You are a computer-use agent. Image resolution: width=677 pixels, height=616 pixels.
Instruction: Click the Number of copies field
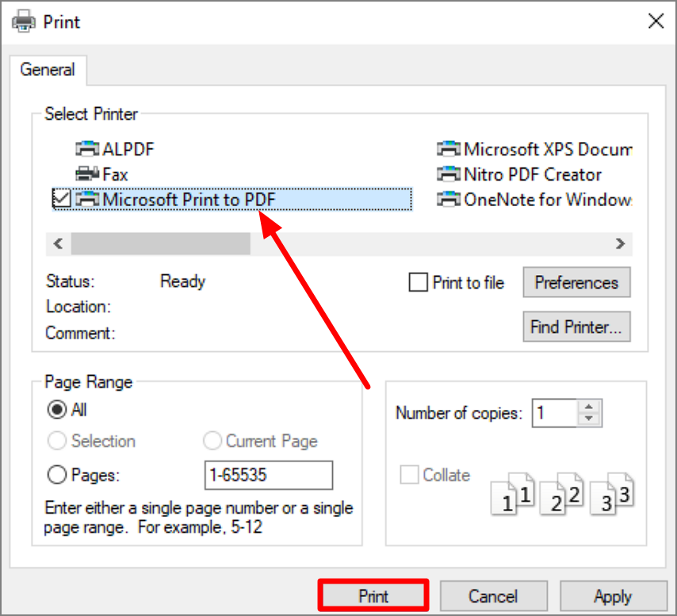tap(555, 413)
